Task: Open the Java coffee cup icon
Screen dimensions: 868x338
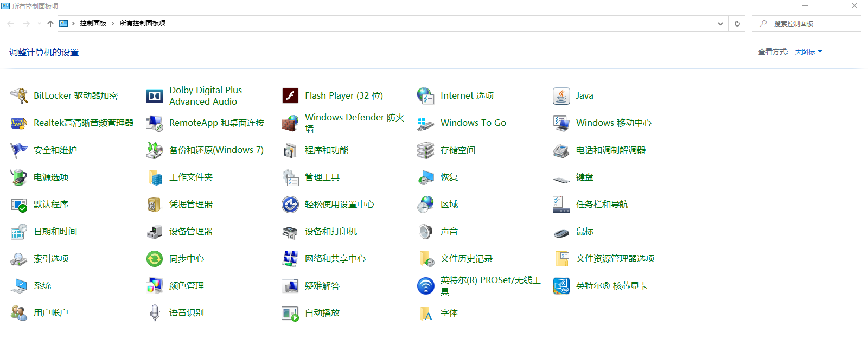Action: [561, 96]
